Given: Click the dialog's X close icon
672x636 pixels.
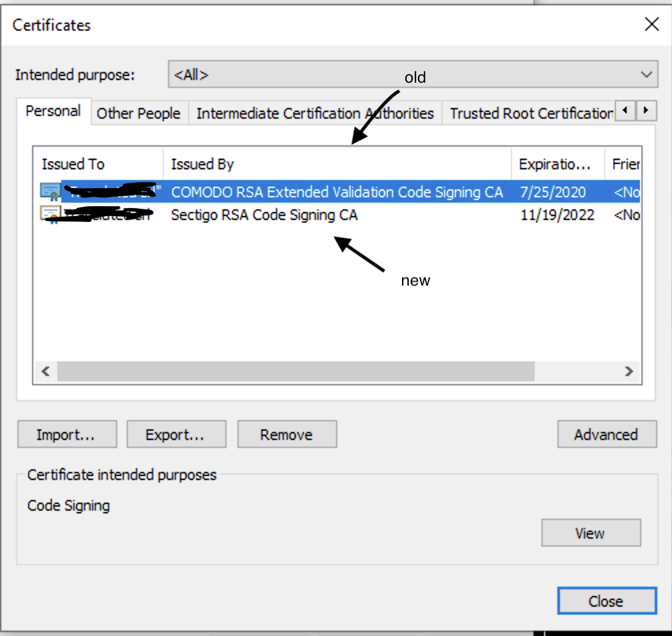Looking at the screenshot, I should pyautogui.click(x=651, y=24).
